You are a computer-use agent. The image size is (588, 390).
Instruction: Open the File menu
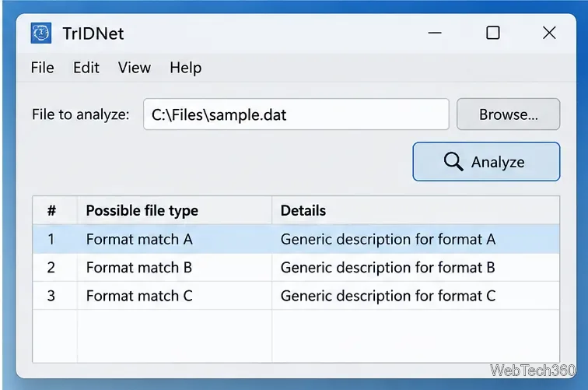coord(42,68)
